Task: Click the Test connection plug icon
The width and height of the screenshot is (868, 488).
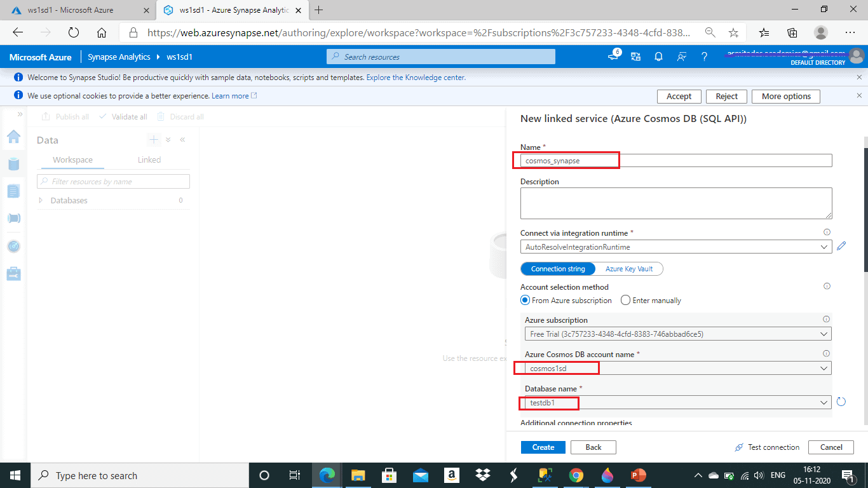Action: point(739,447)
